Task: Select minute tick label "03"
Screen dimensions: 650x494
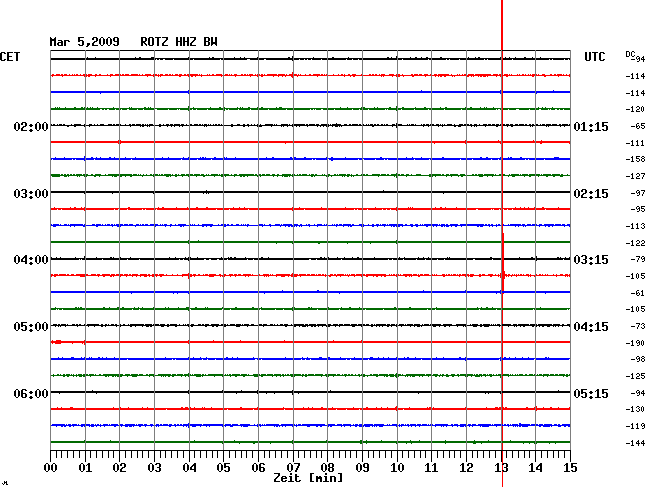Action: (154, 468)
